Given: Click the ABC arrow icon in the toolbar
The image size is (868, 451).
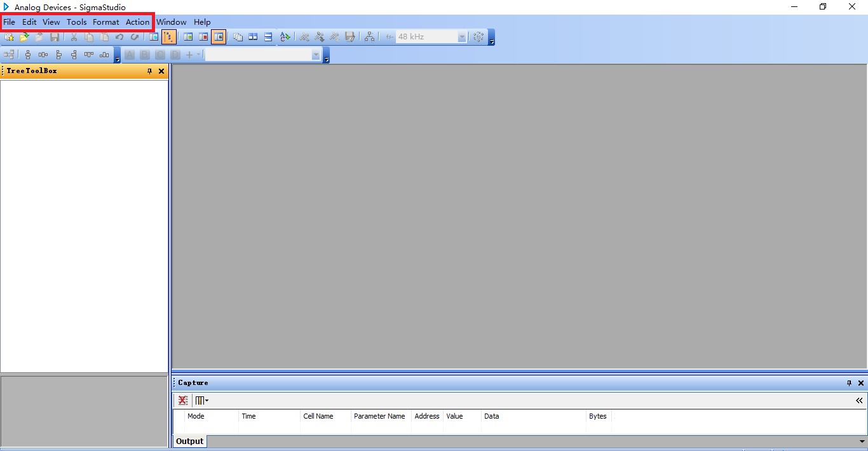Looking at the screenshot, I should click(x=285, y=37).
